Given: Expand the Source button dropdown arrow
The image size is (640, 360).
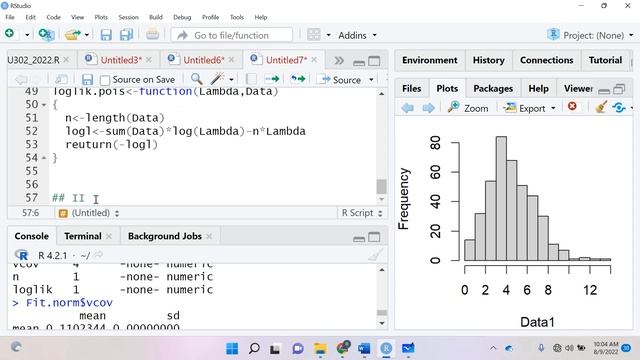Looking at the screenshot, I should coord(371,80).
